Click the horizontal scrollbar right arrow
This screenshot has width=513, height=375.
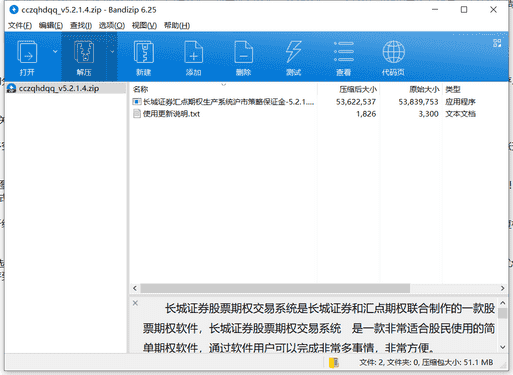(x=502, y=288)
